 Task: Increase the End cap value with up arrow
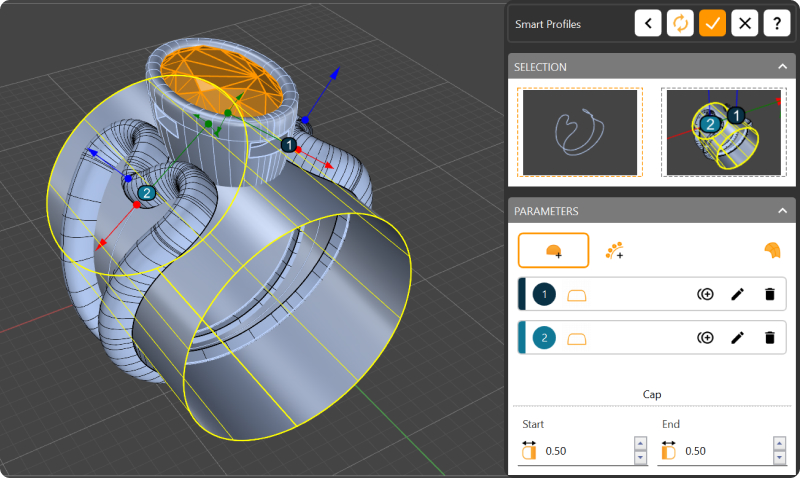click(x=779, y=444)
